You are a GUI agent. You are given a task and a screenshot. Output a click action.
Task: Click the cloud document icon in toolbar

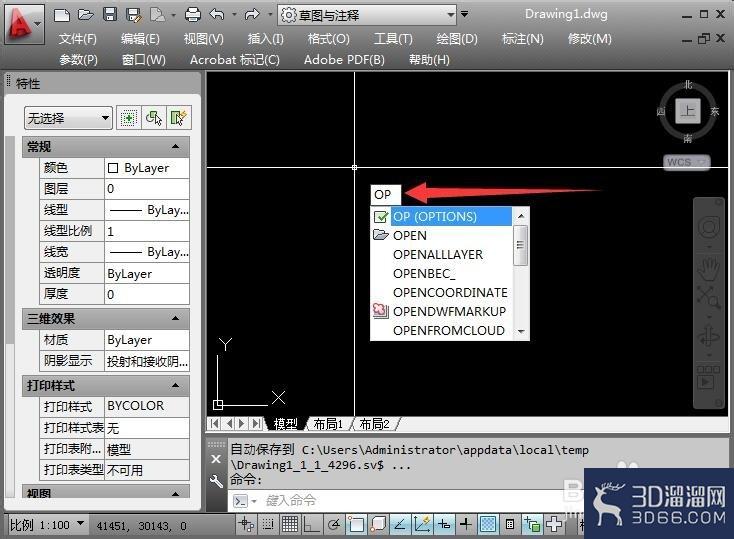tap(158, 15)
